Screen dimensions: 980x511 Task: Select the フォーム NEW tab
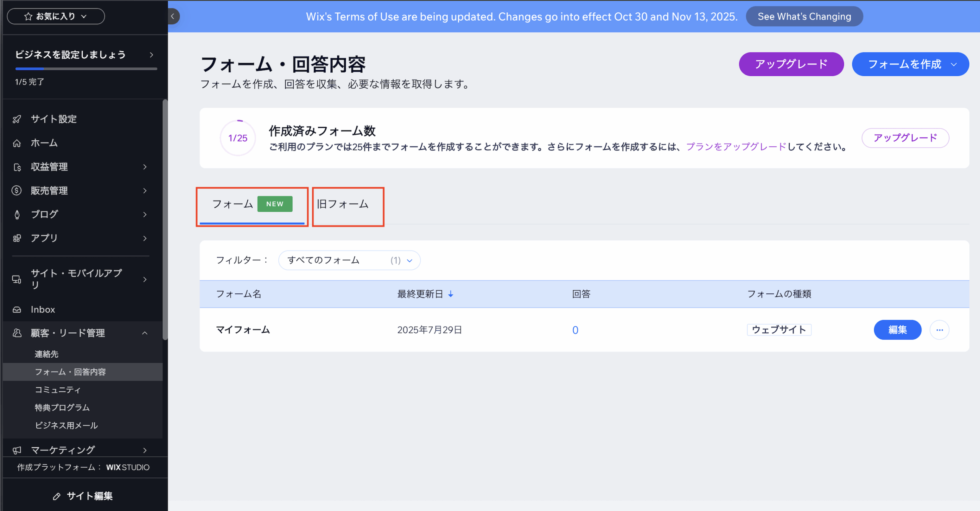[252, 204]
